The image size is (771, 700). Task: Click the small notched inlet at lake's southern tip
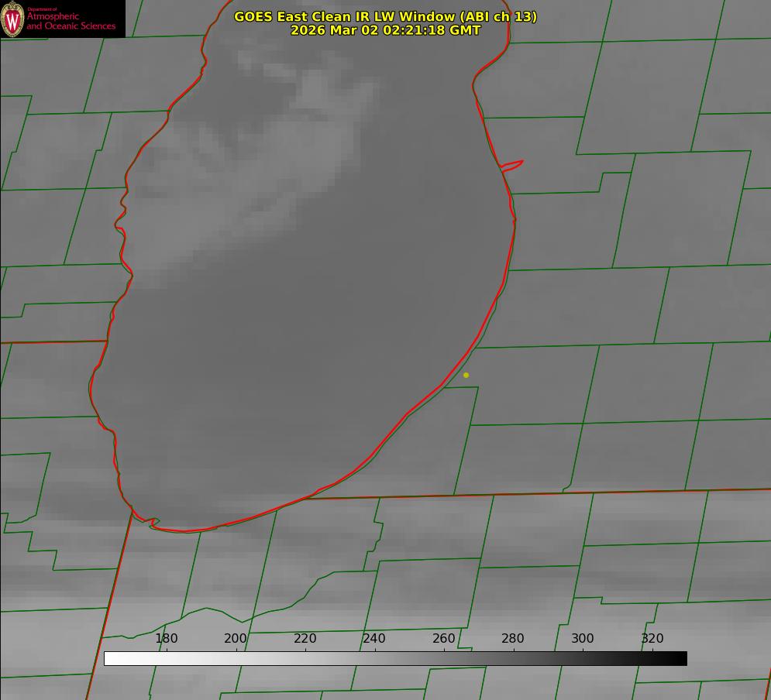[154, 523]
